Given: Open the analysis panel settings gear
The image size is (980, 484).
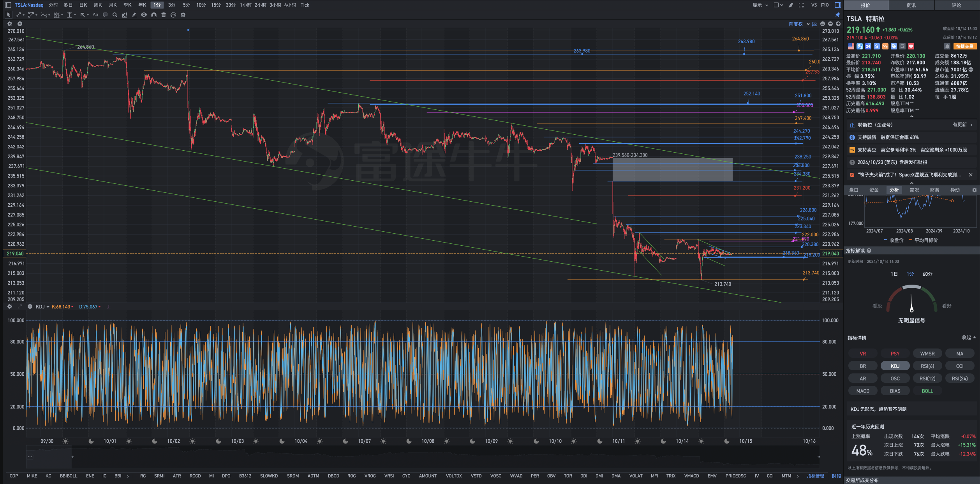Looking at the screenshot, I should point(974,190).
